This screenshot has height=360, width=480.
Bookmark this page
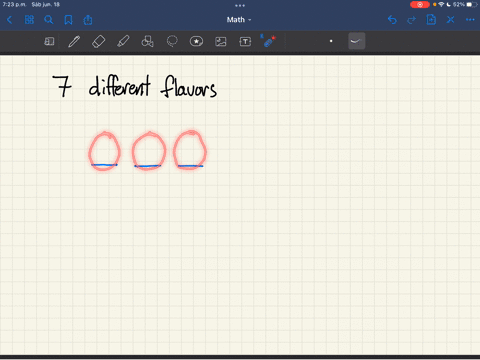(68, 20)
